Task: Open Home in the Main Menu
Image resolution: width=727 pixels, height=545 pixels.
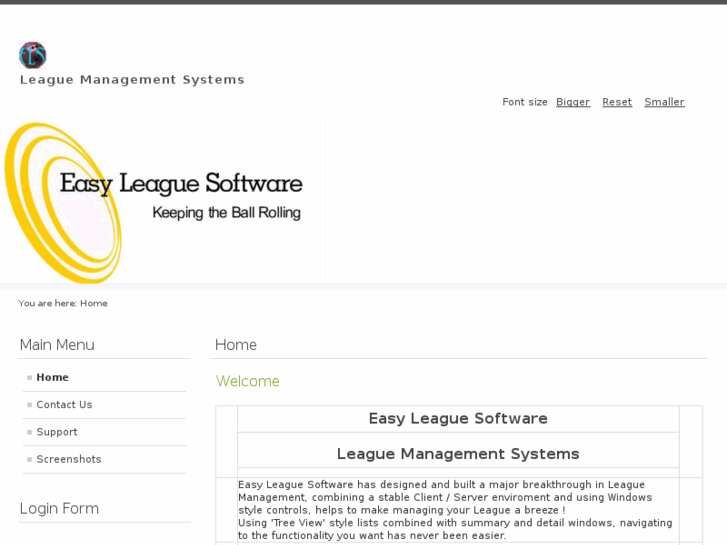Action: tap(52, 378)
